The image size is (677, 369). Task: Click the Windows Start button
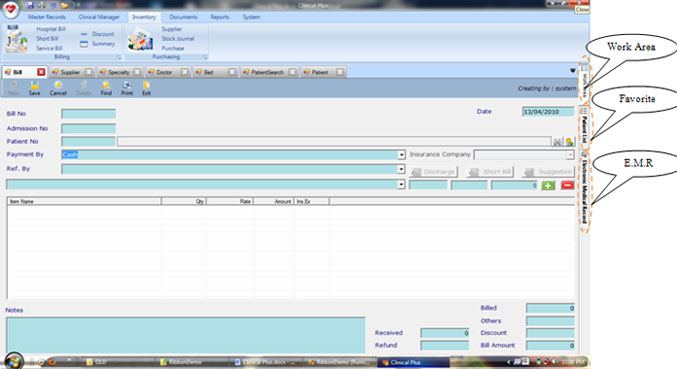[x=14, y=361]
